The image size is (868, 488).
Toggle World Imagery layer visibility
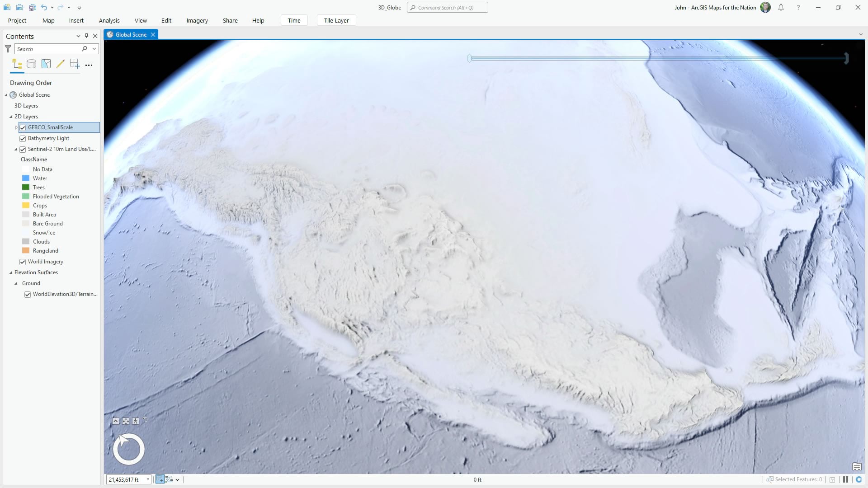(23, 262)
